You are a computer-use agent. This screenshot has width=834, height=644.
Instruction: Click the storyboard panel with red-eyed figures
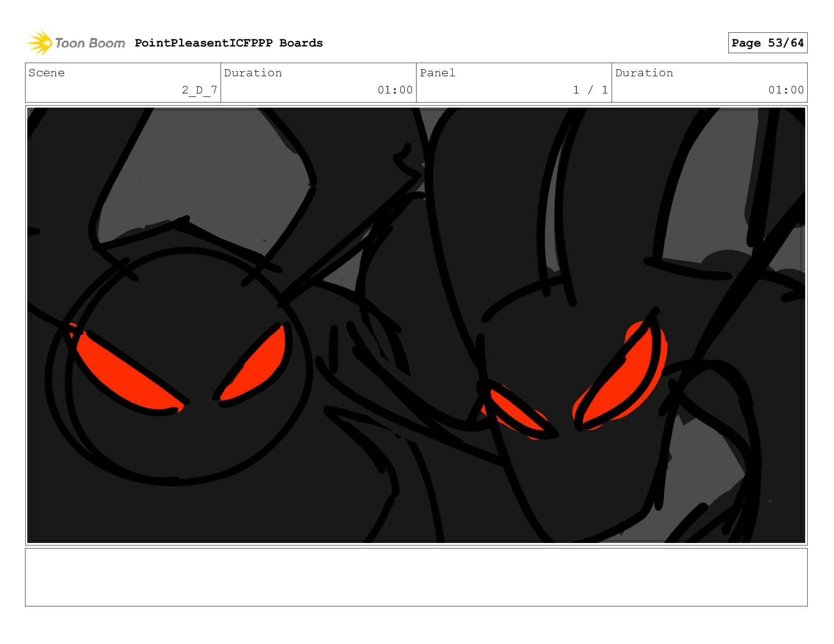pyautogui.click(x=416, y=325)
